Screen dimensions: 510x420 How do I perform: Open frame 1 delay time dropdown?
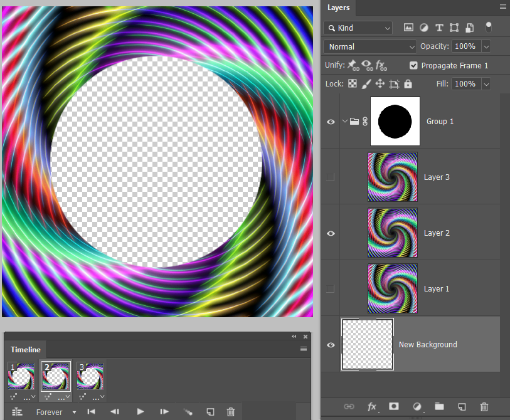pos(30,397)
